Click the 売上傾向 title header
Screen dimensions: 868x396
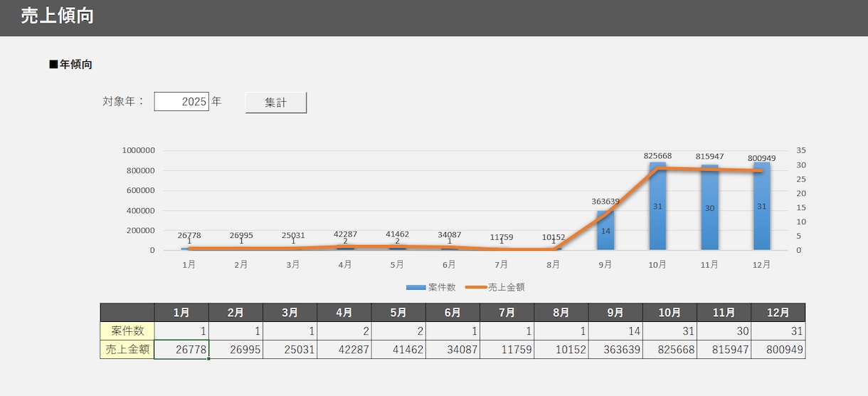click(57, 16)
